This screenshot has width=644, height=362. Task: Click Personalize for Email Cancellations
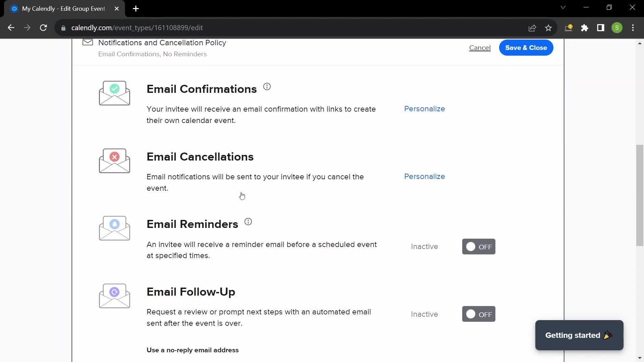click(x=425, y=176)
